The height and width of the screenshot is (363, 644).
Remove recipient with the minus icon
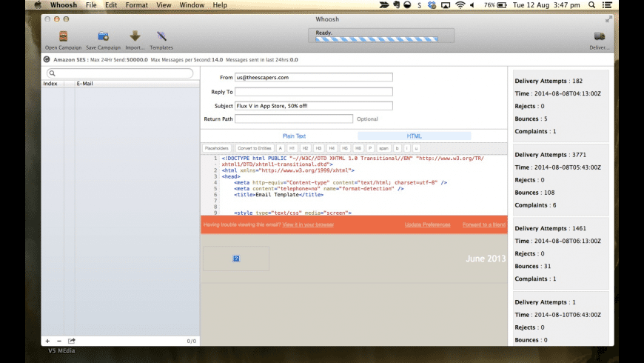tap(59, 341)
